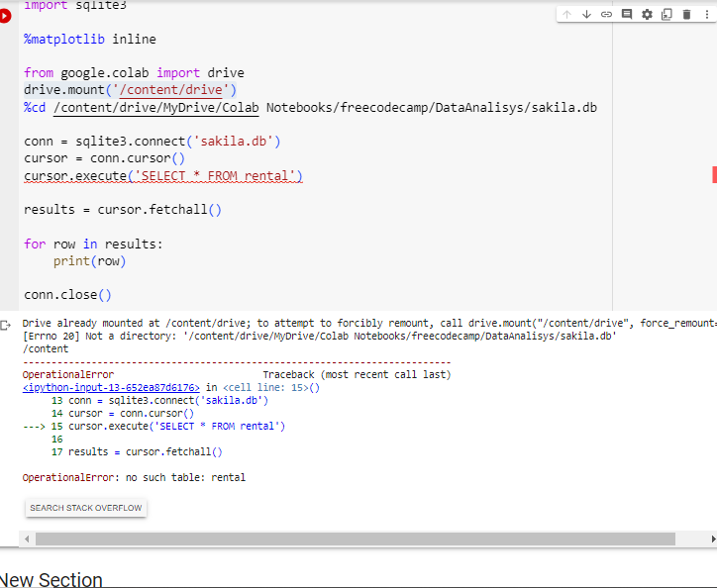717x588 pixels.
Task: Click the 'Traceback (most recent call last)' text
Action: (x=357, y=375)
